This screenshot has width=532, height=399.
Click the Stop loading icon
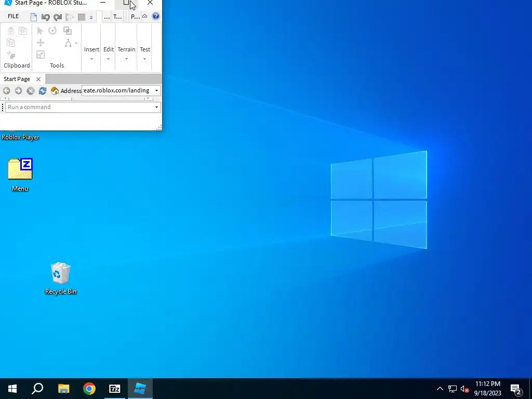(x=31, y=90)
